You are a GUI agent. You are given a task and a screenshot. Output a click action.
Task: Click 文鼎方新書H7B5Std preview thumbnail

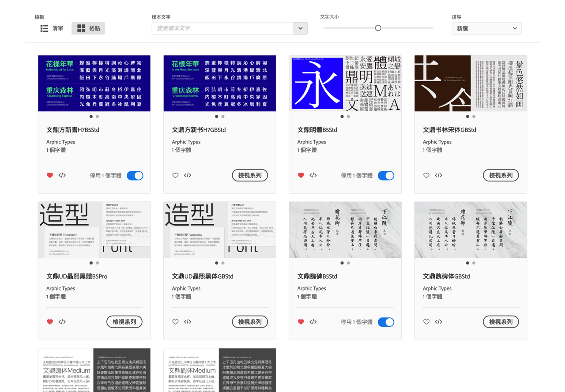[x=94, y=83]
